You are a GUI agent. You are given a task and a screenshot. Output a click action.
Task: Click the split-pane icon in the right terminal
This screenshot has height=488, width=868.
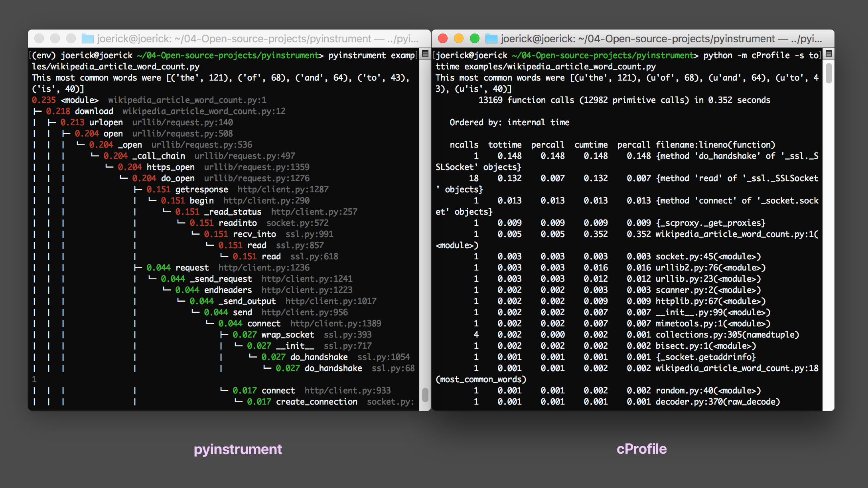pyautogui.click(x=829, y=53)
